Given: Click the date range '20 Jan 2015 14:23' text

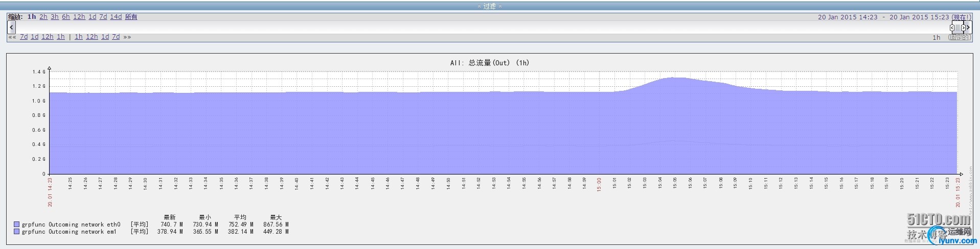Looking at the screenshot, I should coord(848,17).
